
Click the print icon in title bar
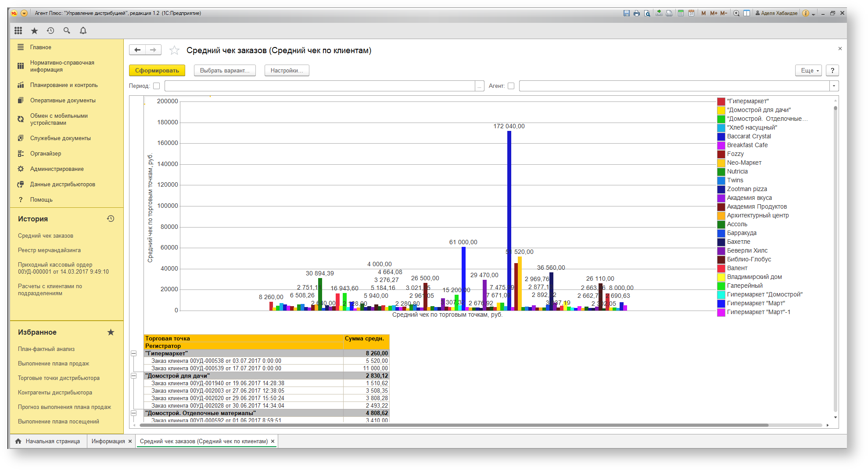pos(637,13)
